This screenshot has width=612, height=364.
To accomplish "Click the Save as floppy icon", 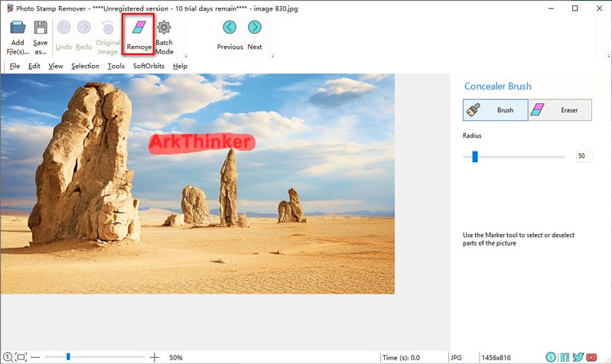I will point(41,28).
